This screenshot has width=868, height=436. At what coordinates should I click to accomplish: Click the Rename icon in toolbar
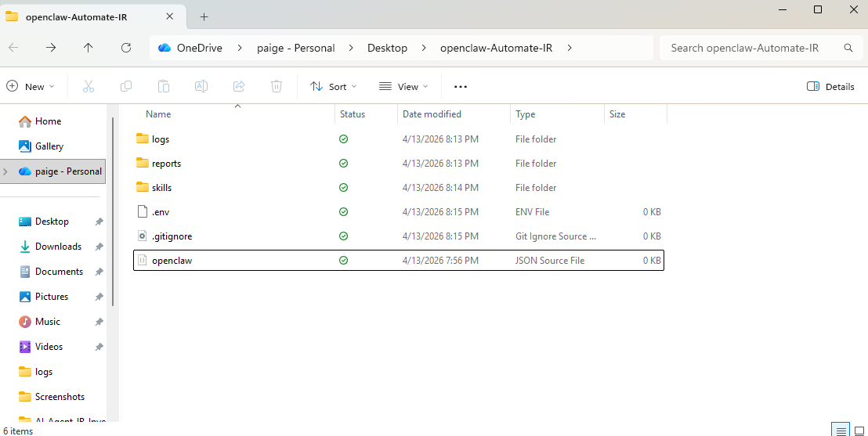coord(201,86)
